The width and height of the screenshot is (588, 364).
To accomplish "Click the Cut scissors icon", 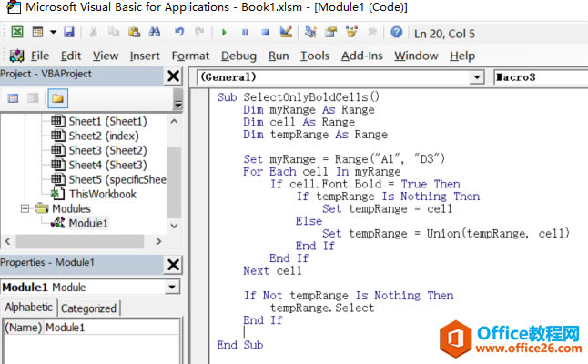I will (x=93, y=32).
